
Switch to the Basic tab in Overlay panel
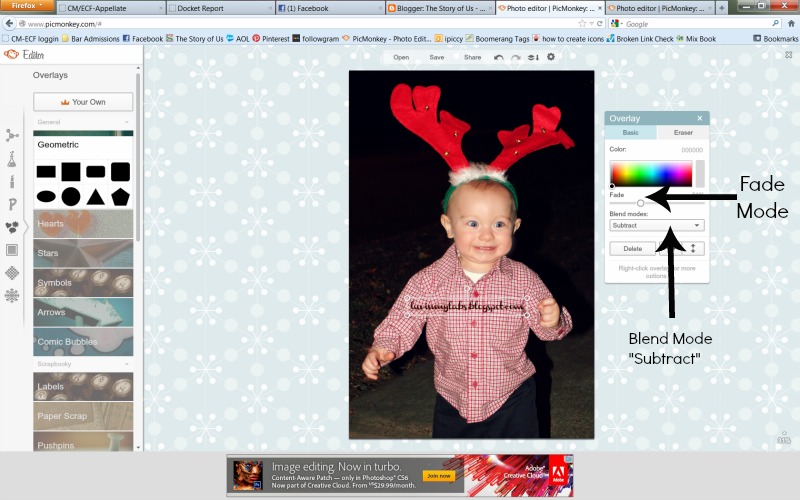pos(631,133)
